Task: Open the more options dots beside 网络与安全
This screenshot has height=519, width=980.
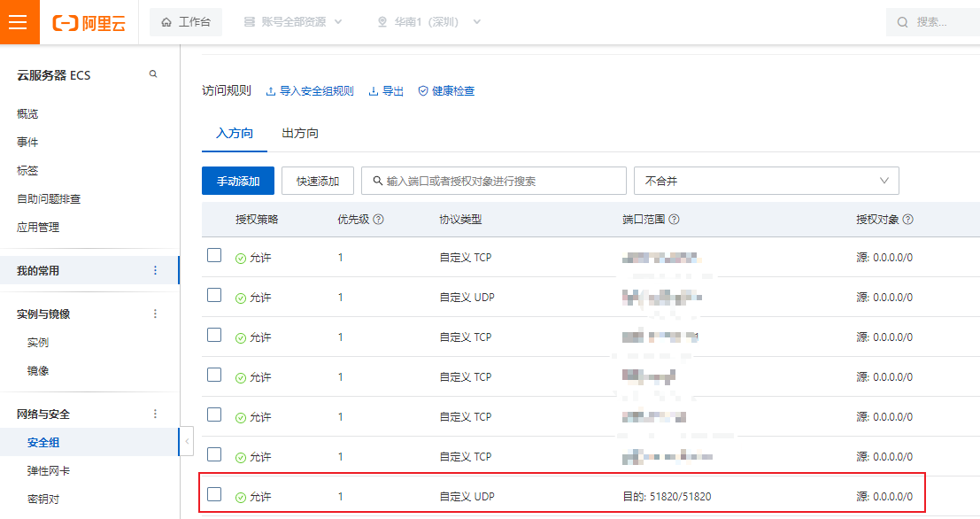Action: [x=156, y=414]
